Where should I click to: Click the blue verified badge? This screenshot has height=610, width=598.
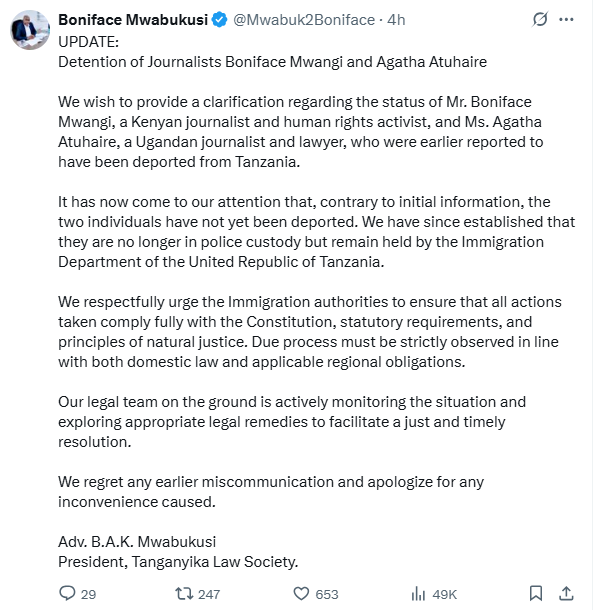point(220,19)
